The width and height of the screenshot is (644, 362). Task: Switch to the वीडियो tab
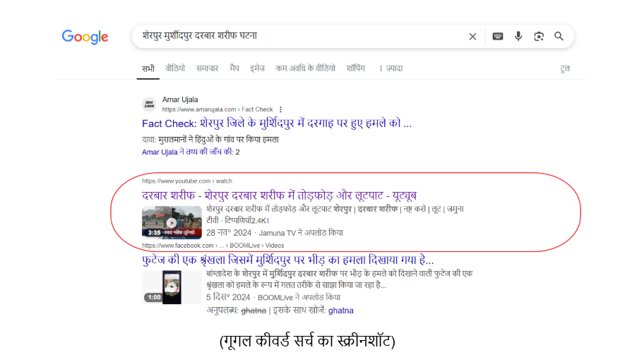click(x=175, y=68)
